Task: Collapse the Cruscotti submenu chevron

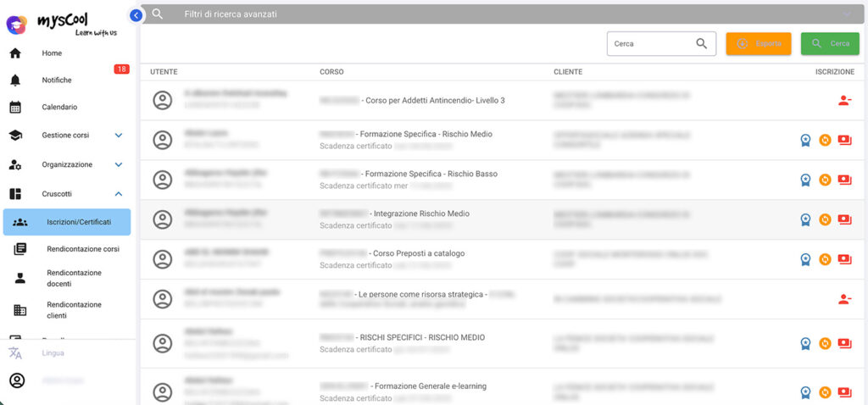Action: pyautogui.click(x=119, y=194)
